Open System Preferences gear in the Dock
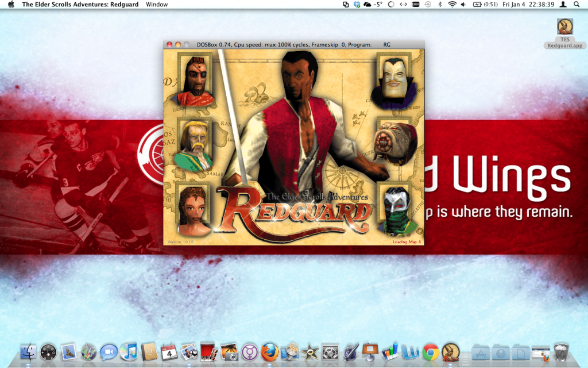This screenshot has height=368, width=588. click(x=330, y=352)
